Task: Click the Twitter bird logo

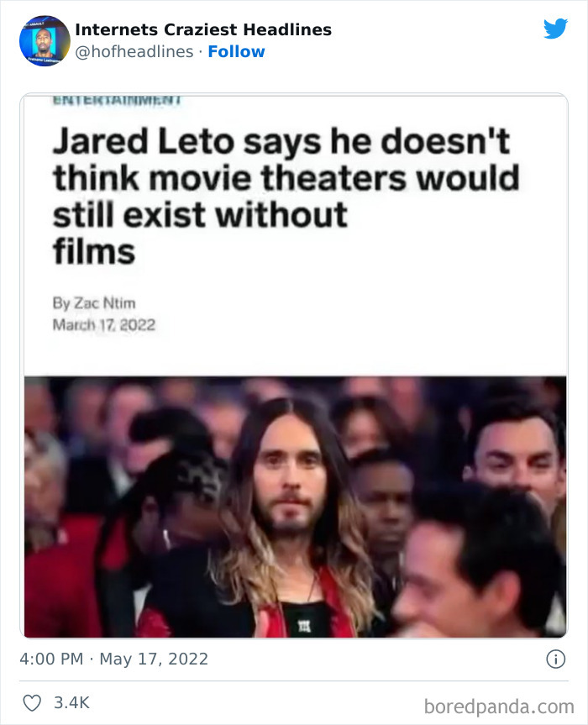Action: click(x=555, y=29)
